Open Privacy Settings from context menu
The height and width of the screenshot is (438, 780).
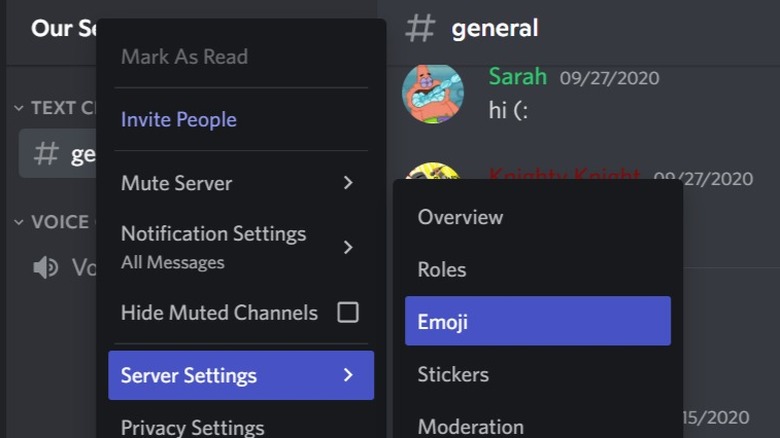coord(192,428)
